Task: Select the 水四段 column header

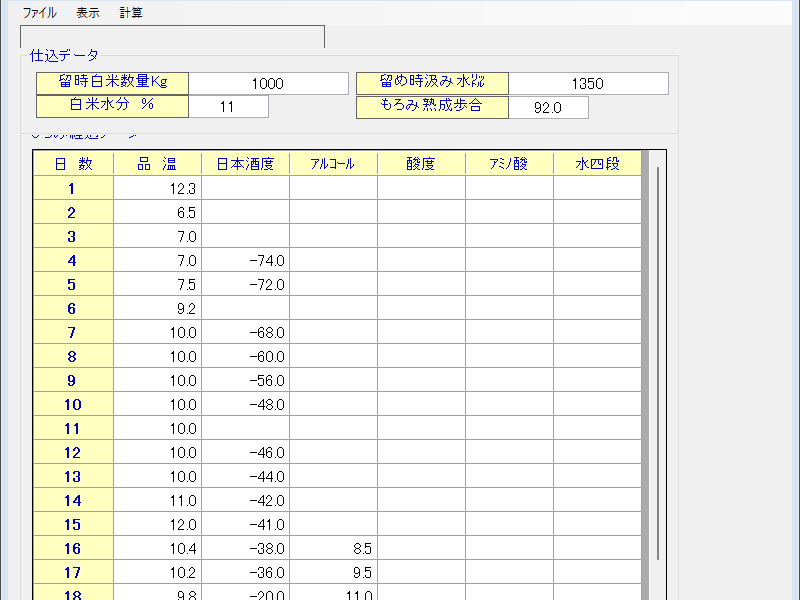Action: point(597,164)
